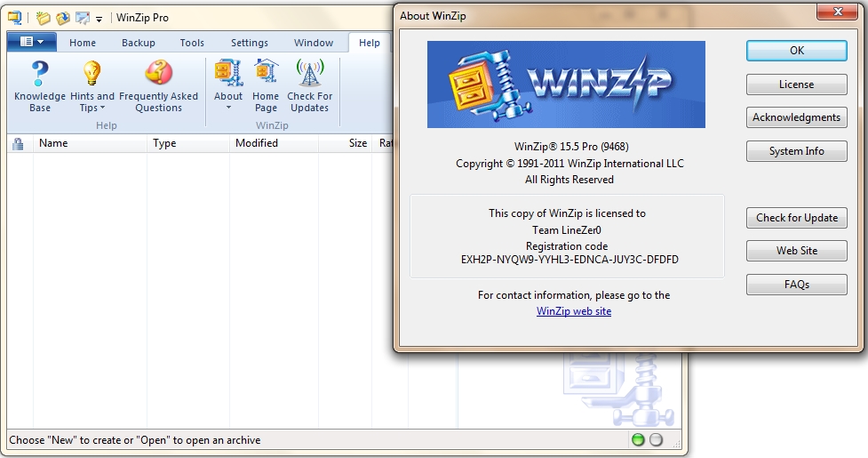Expand the Hints and Tips dropdown arrow
868x458 pixels.
point(102,108)
